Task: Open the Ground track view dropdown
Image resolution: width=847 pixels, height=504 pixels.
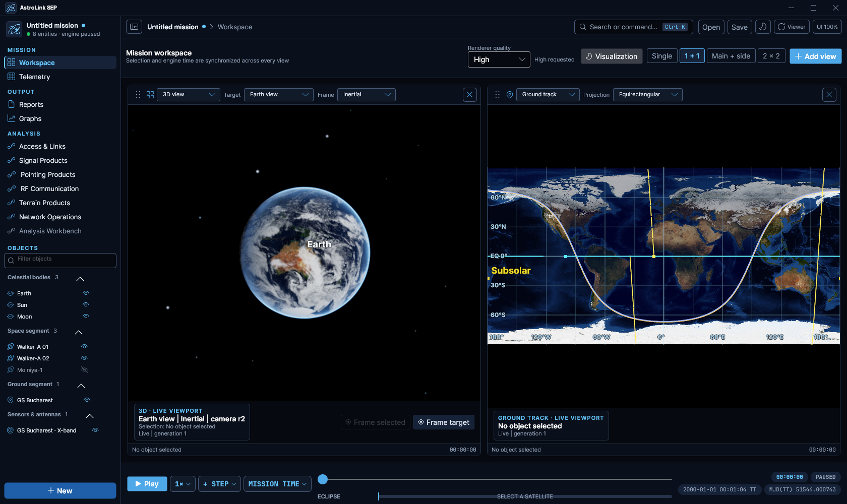Action: pos(548,95)
